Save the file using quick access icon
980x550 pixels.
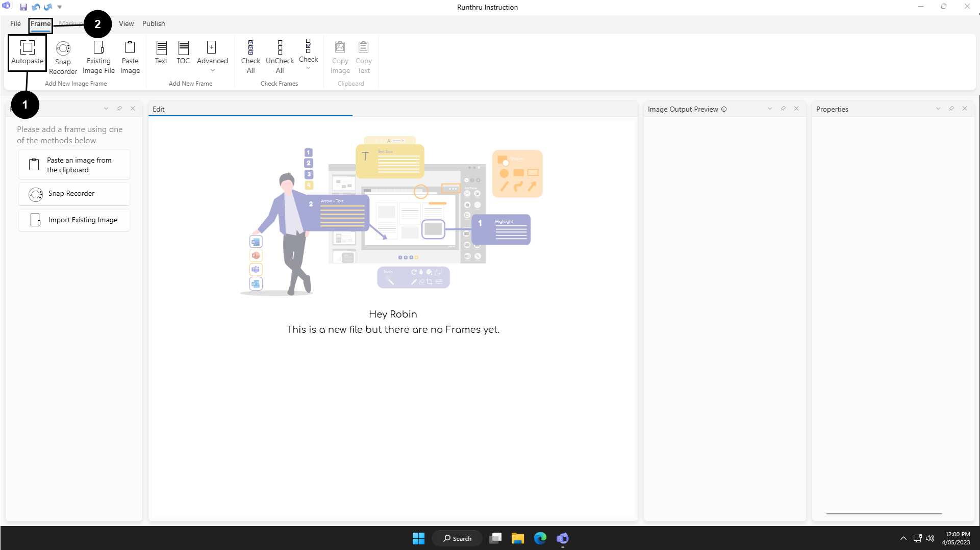(x=23, y=7)
